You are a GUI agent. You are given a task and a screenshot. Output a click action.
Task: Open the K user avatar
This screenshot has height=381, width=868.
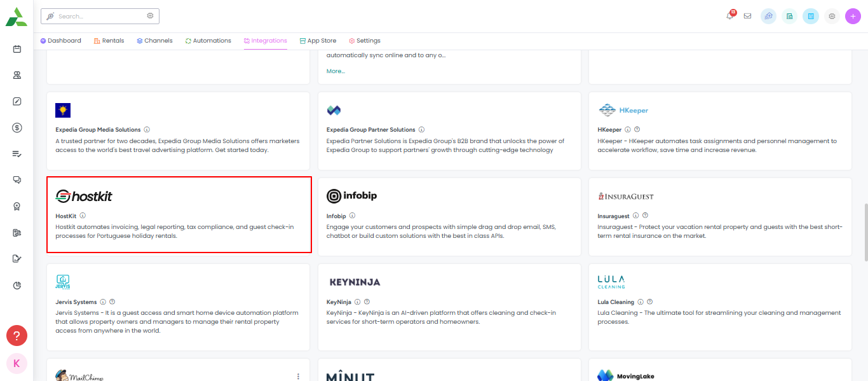coord(17,363)
